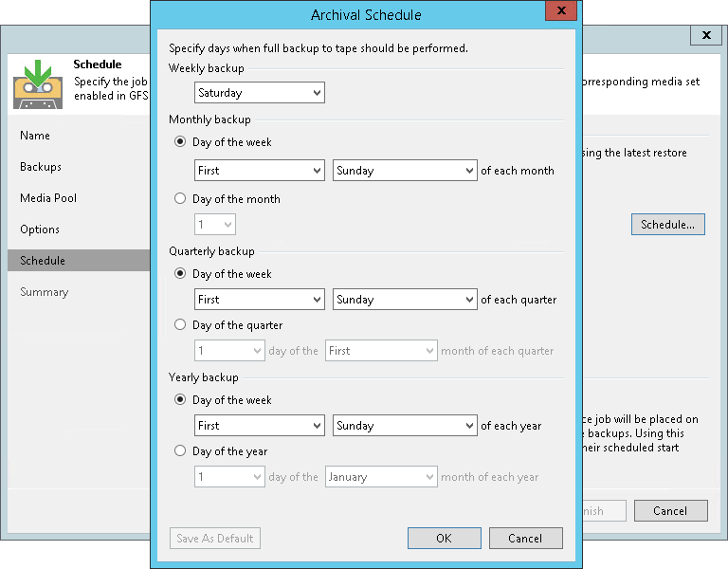Go to the Options wizard step
Screen dimensions: 728x569
tap(40, 229)
